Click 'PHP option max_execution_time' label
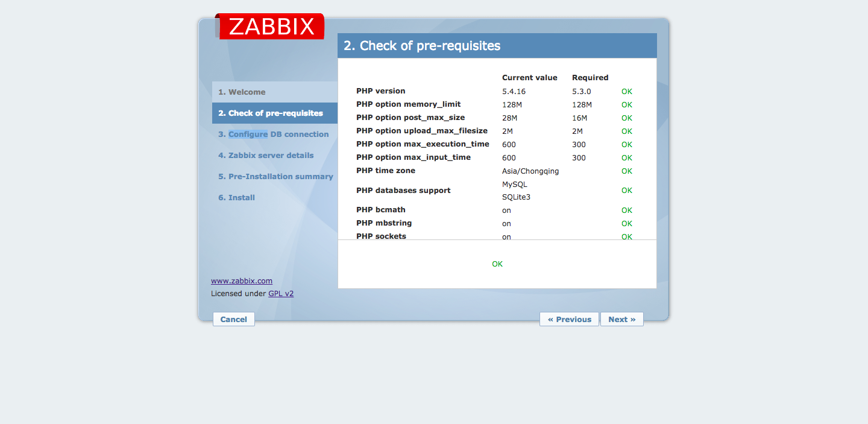Viewport: 868px width, 424px height. coord(423,144)
